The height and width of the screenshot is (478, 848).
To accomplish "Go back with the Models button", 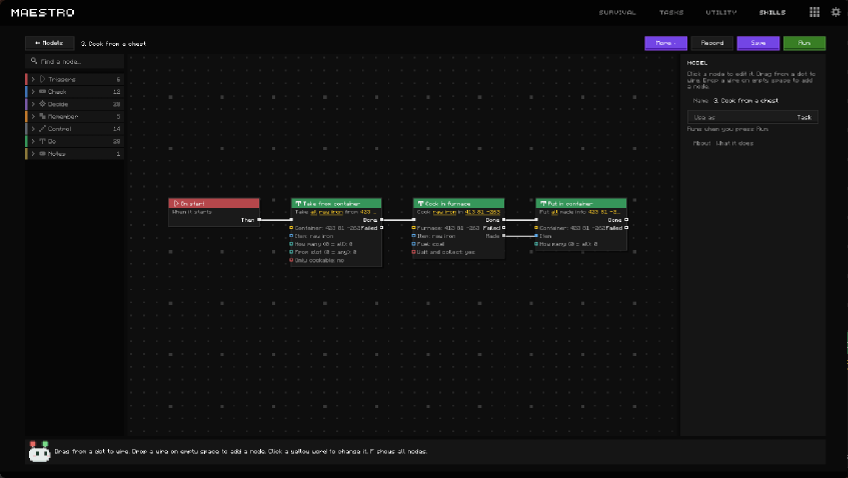I will 49,43.
